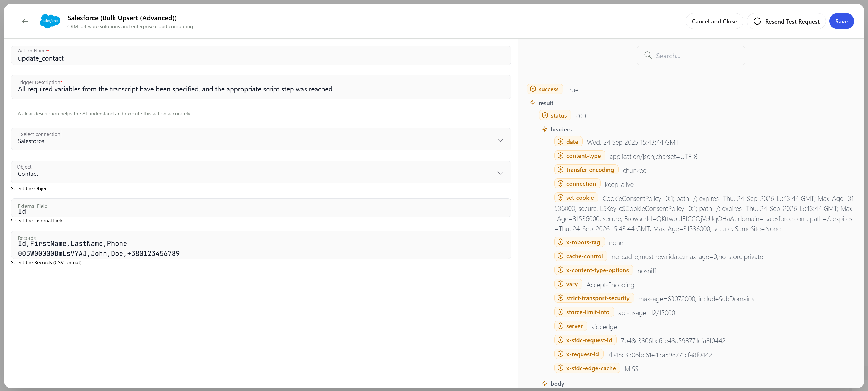Click the hexagon icon on connection tag
868x391 pixels.
click(x=560, y=184)
